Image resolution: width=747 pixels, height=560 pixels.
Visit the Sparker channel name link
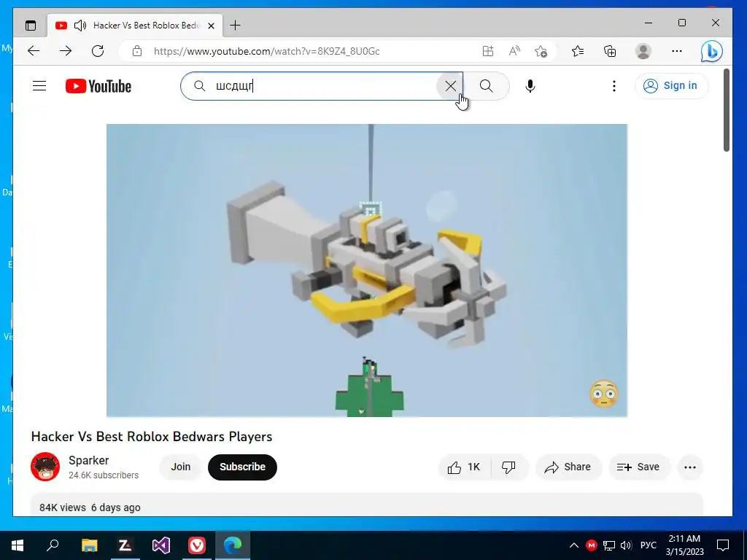click(88, 461)
